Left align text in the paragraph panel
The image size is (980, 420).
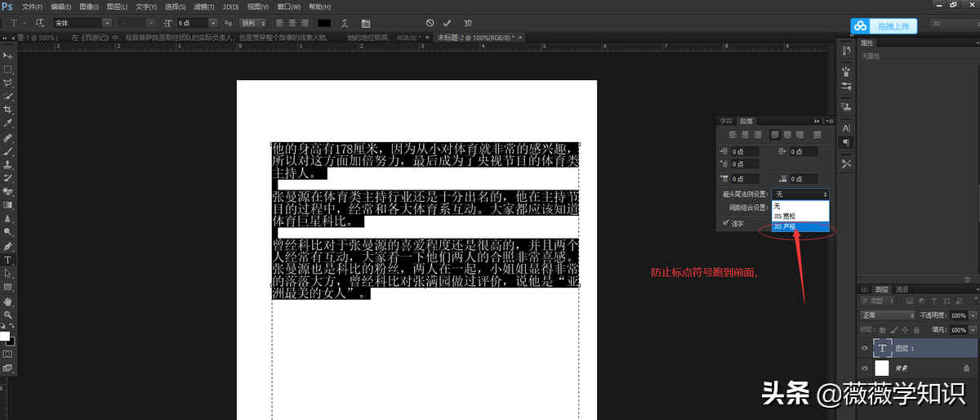[733, 134]
